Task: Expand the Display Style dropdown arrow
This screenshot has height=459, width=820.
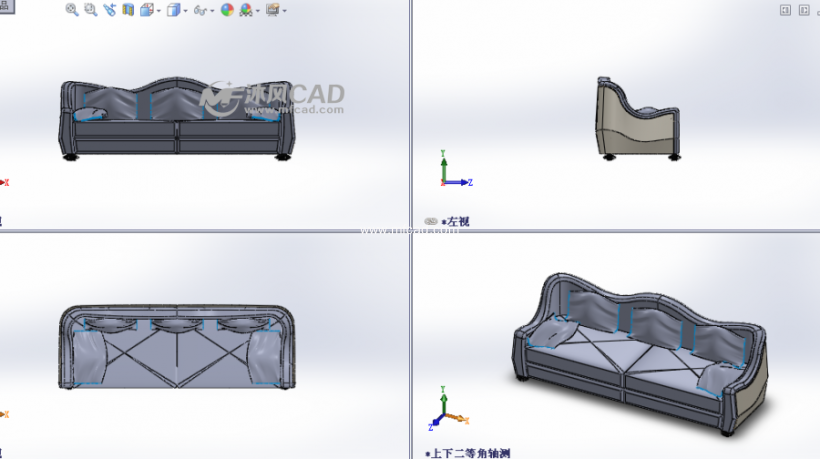Action: [x=185, y=10]
